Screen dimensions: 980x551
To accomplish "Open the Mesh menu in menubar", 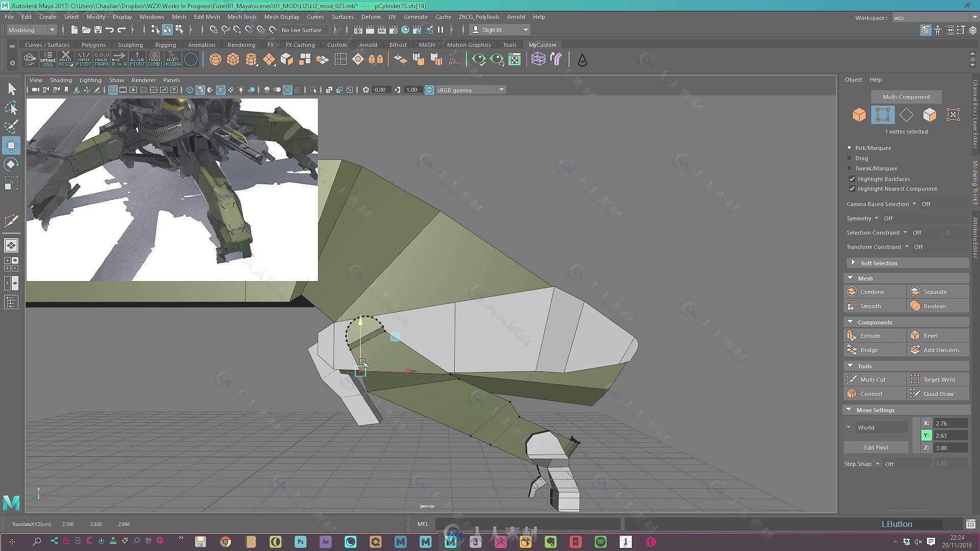I will (178, 16).
